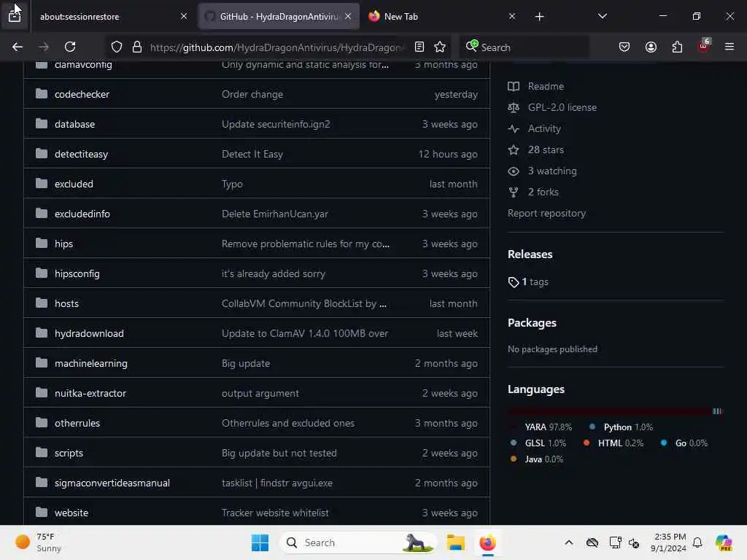This screenshot has height=560, width=747.
Task: Show hidden system tray icons chevron
Action: pyautogui.click(x=569, y=542)
